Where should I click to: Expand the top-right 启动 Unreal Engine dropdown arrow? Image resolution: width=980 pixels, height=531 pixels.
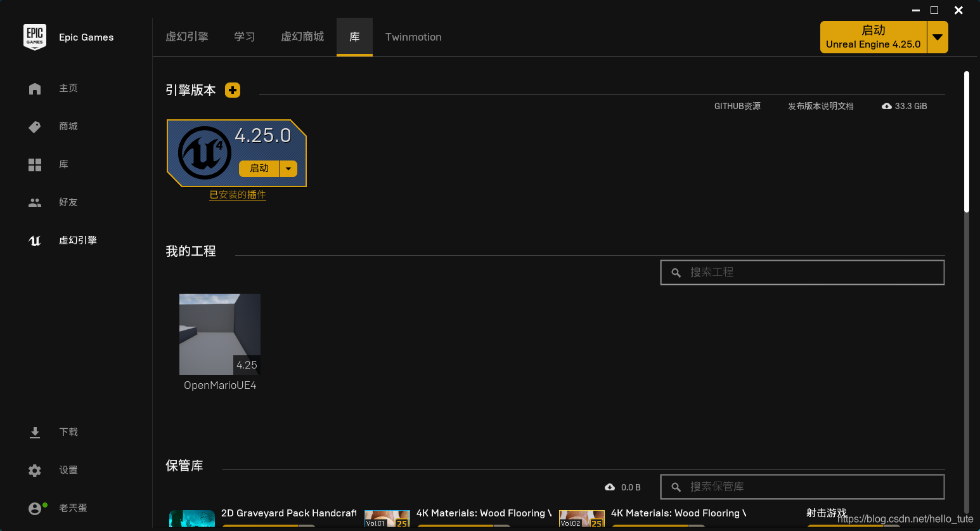(938, 37)
